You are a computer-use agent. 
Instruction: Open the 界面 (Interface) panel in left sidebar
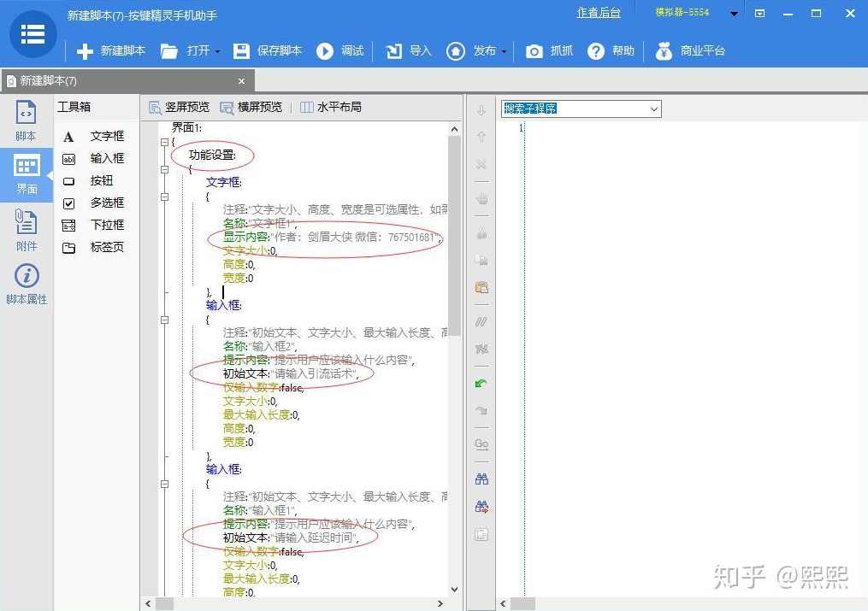[x=25, y=174]
